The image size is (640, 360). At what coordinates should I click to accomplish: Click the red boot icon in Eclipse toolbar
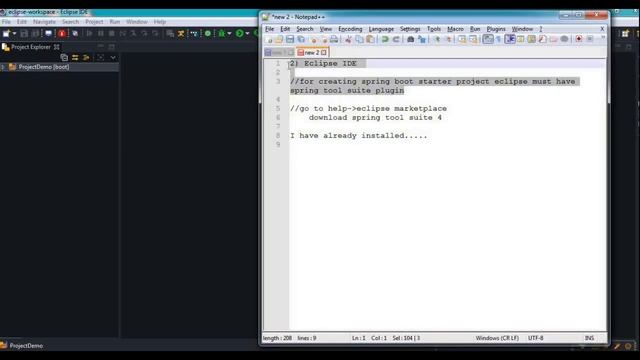62,33
